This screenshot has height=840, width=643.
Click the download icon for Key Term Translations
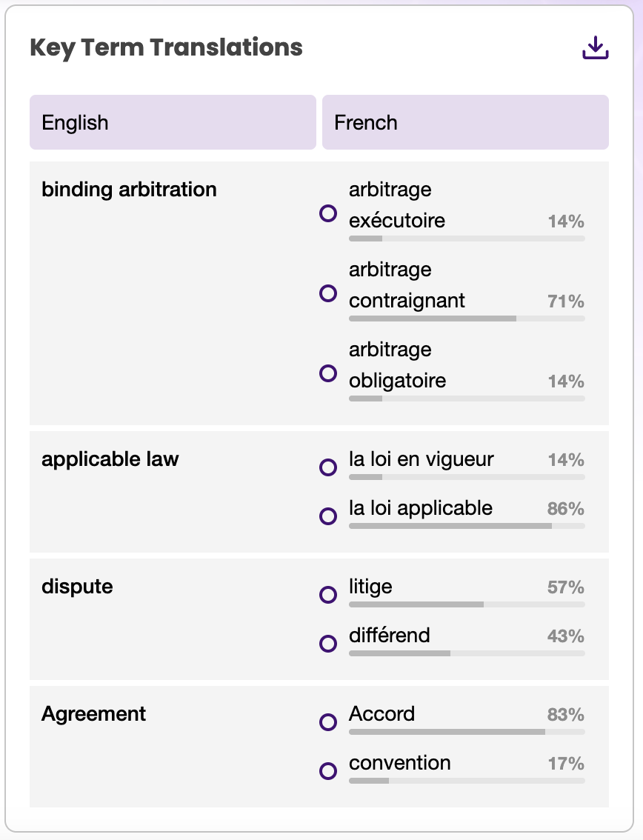point(595,48)
